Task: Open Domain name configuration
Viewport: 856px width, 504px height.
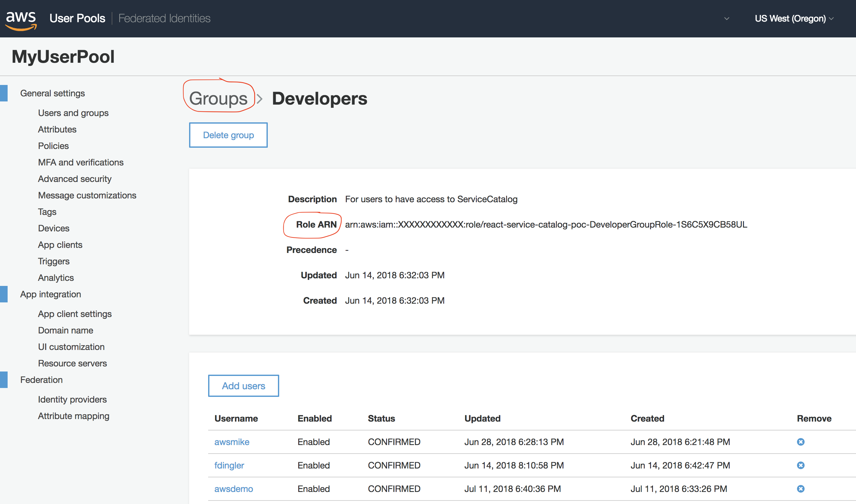Action: pos(65,330)
